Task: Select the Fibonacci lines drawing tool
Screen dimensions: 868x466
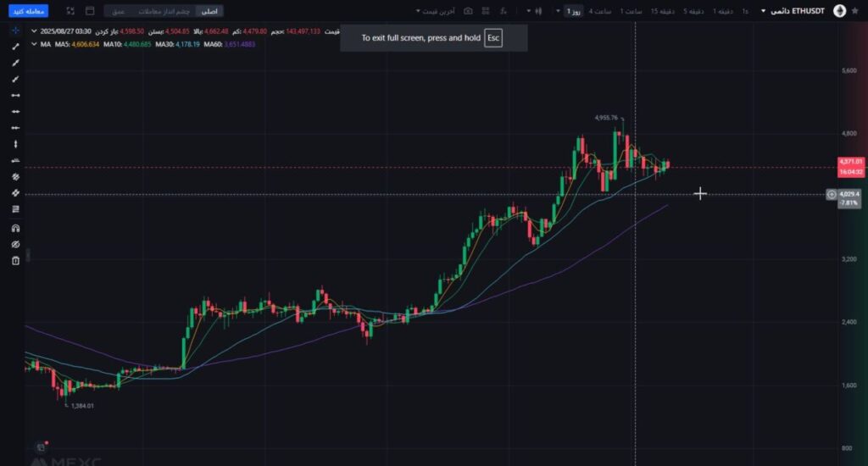Action: click(x=15, y=210)
